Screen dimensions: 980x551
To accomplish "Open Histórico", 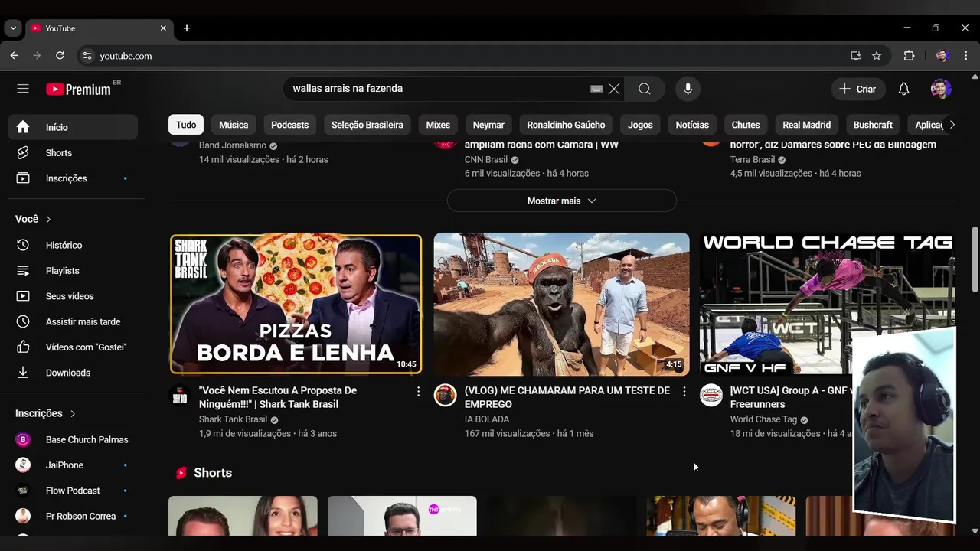I will coord(73,245).
